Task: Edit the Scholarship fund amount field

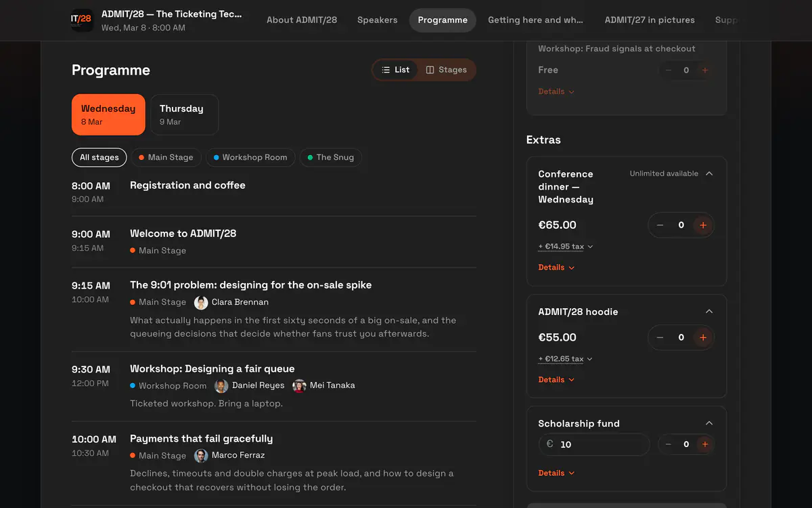Action: tap(594, 444)
